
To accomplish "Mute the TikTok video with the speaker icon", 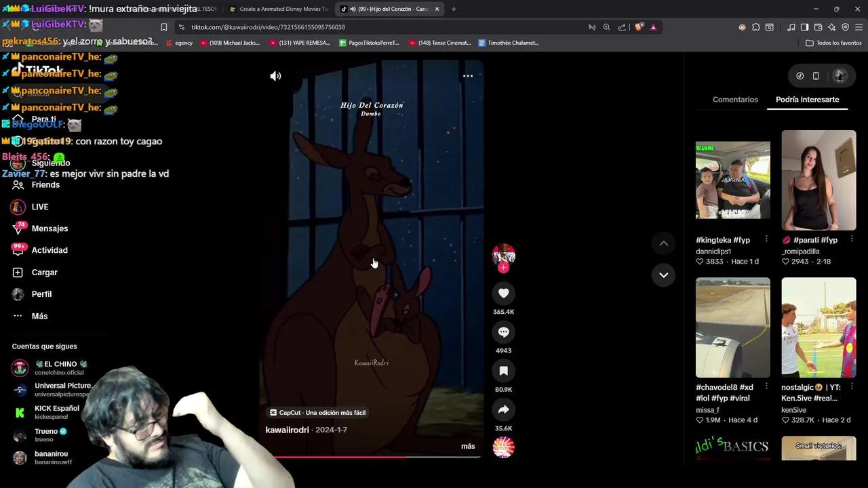I will pyautogui.click(x=275, y=76).
